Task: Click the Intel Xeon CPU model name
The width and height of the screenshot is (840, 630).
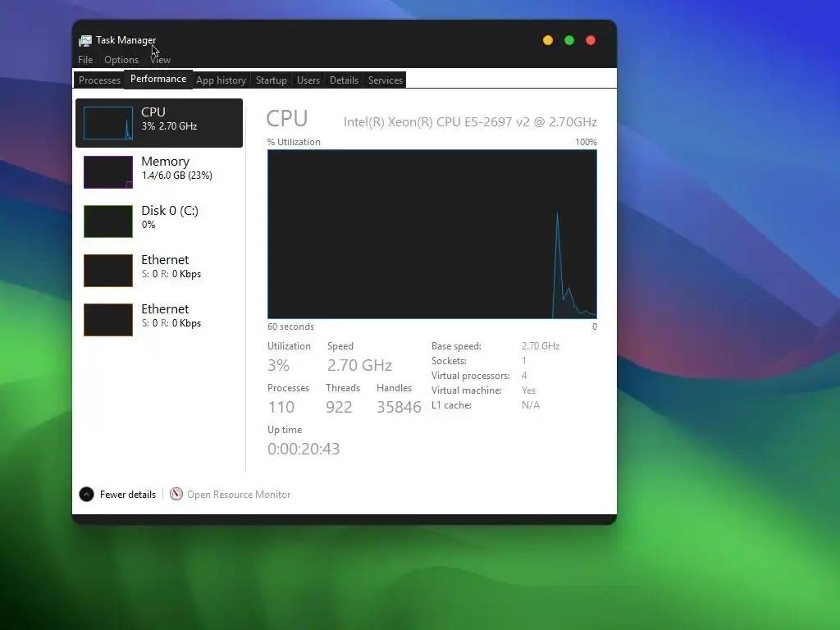Action: coord(470,122)
